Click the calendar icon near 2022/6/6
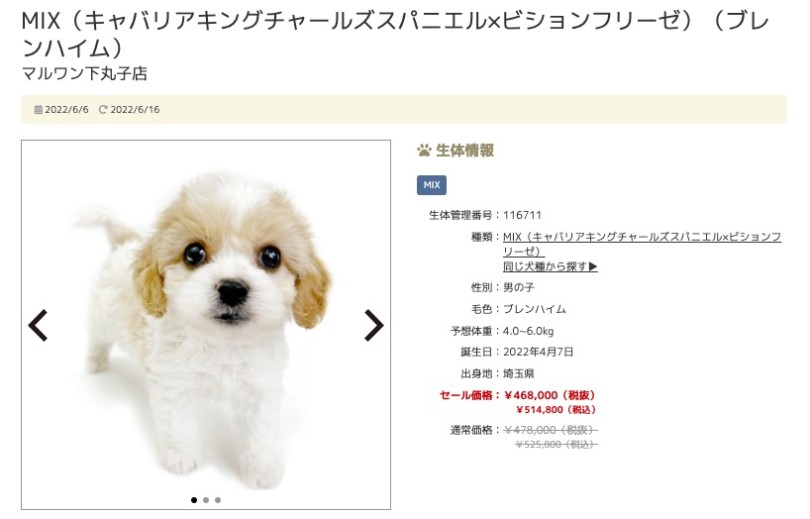810x519 pixels. pyautogui.click(x=38, y=109)
